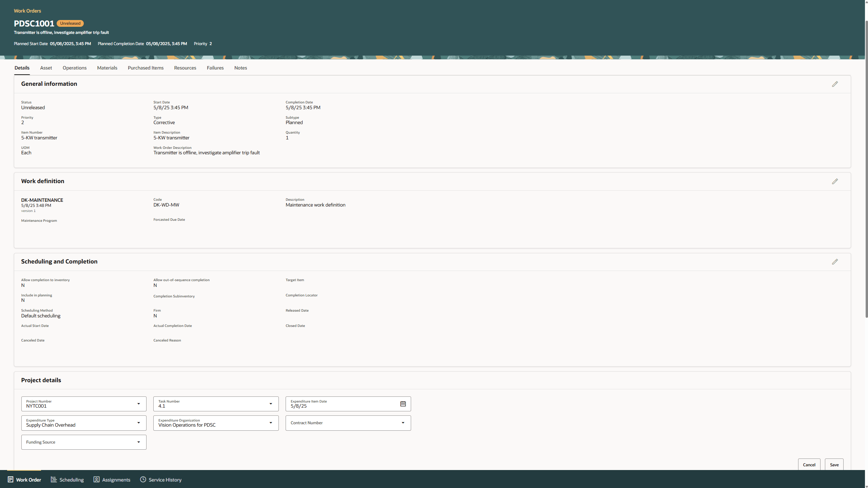Cancel the current edits
This screenshot has height=488, width=868.
pos(809,464)
